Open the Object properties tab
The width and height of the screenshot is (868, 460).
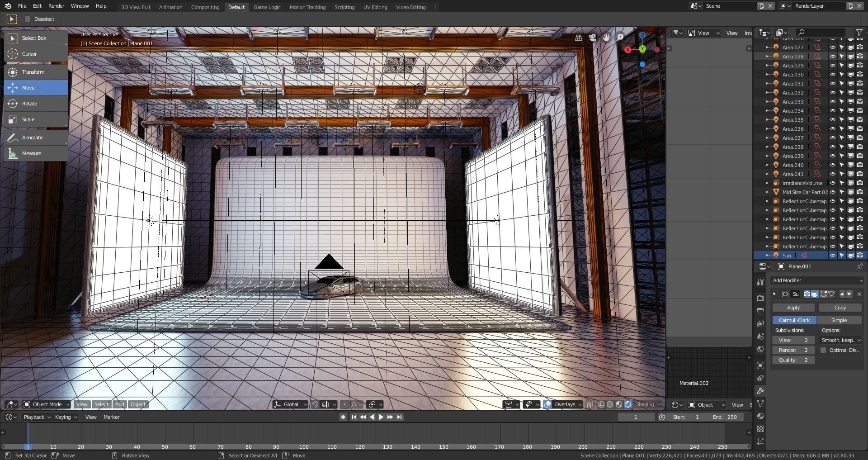point(760,365)
